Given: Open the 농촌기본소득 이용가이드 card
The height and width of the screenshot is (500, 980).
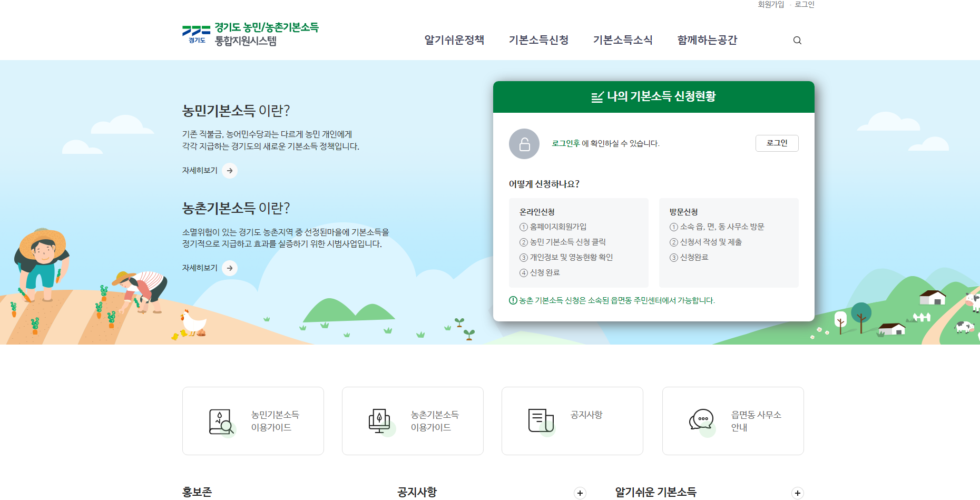Looking at the screenshot, I should 413,421.
